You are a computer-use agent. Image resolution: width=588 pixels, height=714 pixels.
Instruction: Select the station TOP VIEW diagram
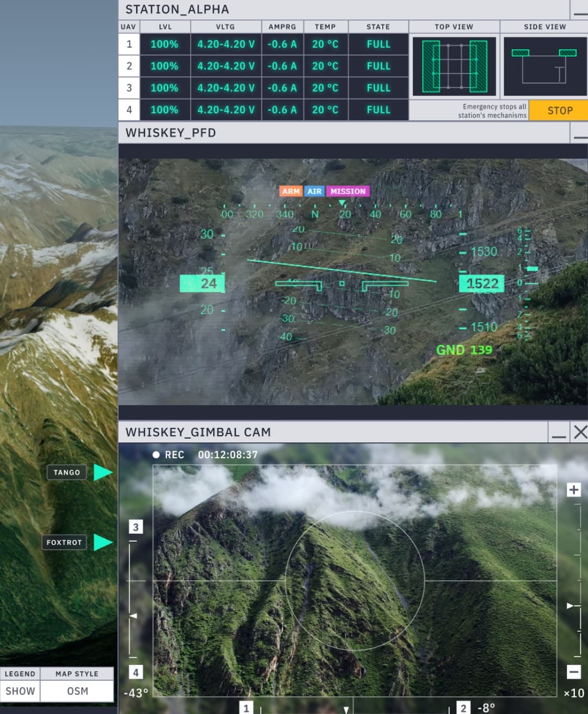(454, 65)
